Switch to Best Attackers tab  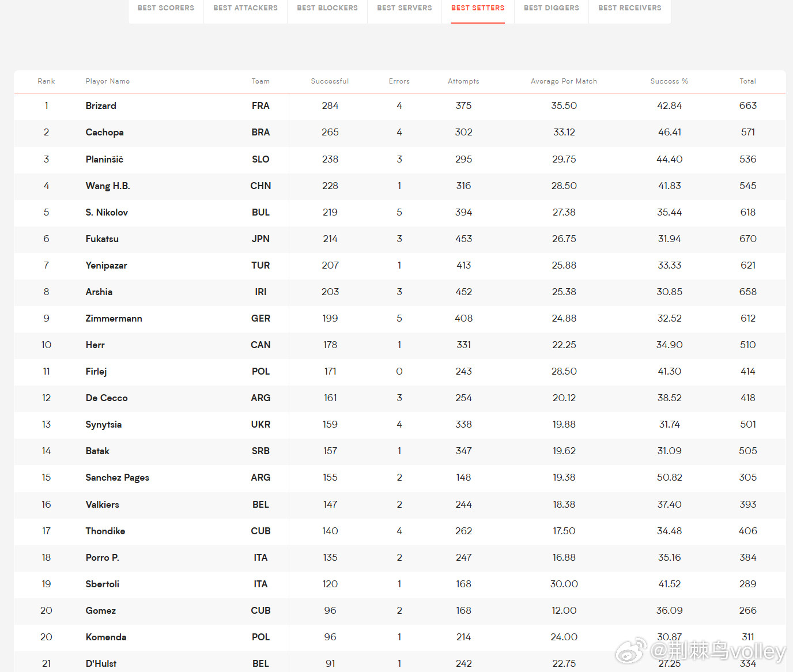[246, 8]
